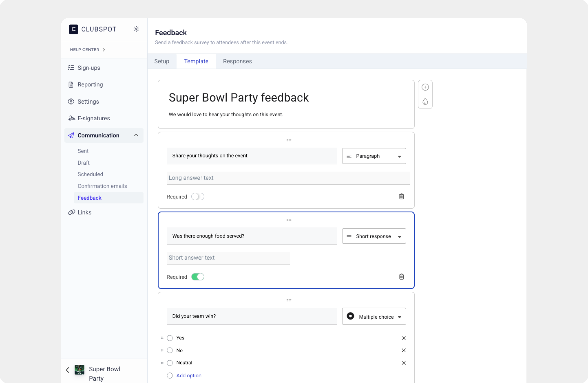588x383 pixels.
Task: Delete the 'Share your thoughts' question
Action: coord(401,196)
